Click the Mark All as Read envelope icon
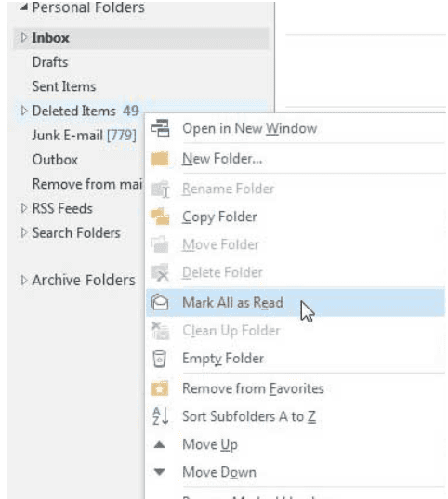The image size is (448, 499). (160, 302)
